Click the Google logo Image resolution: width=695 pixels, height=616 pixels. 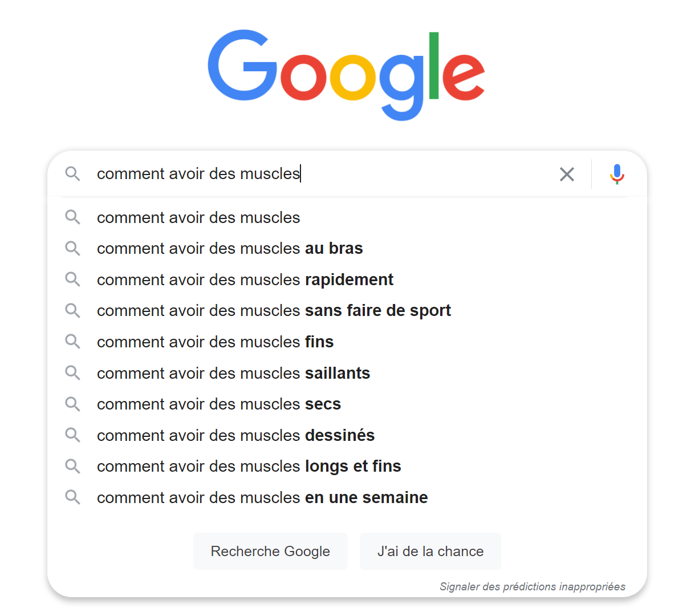(x=346, y=74)
